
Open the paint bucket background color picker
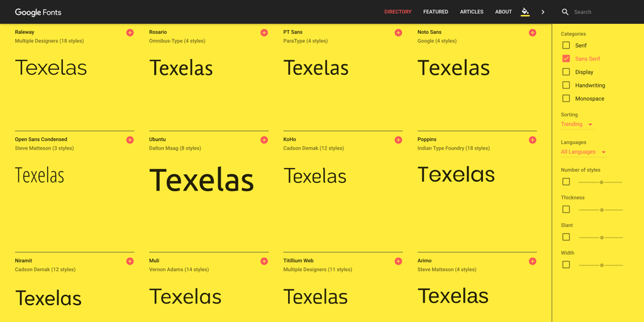[525, 12]
